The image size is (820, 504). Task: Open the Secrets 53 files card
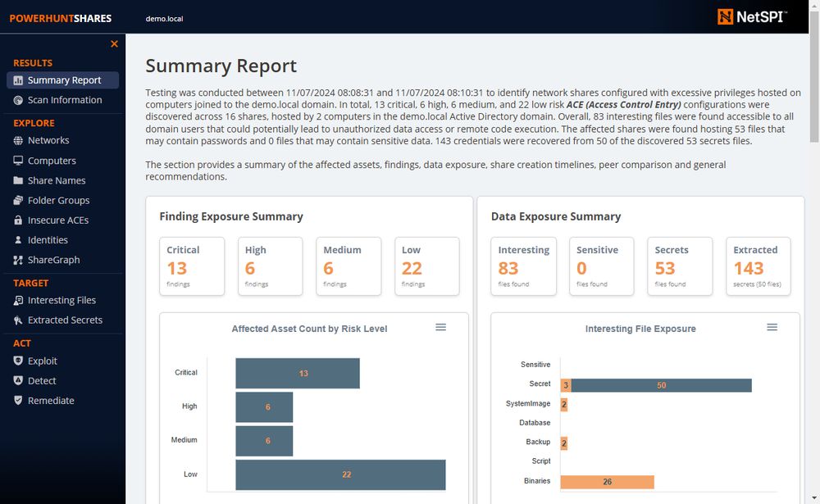(x=680, y=266)
